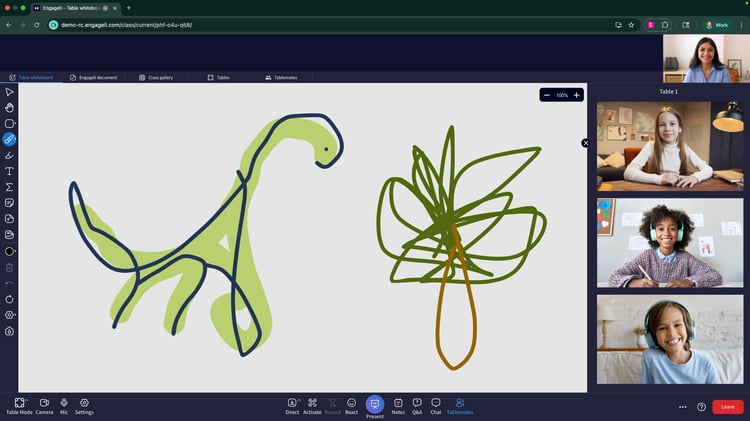Choose the hand pan tool
Screen dimensions: 750x421
(x=9, y=108)
